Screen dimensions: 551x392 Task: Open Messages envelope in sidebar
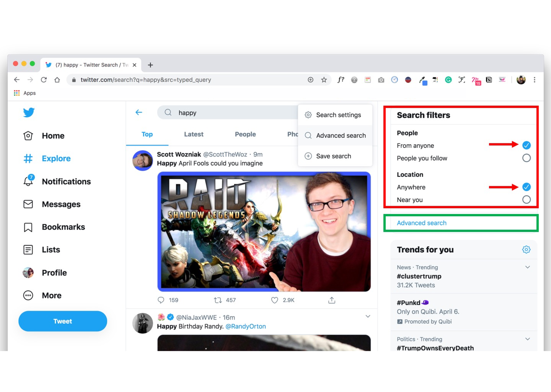[52, 204]
